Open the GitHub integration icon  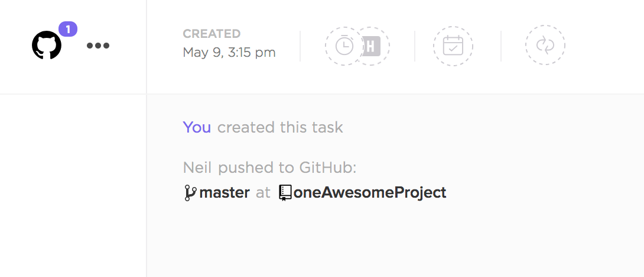47,46
